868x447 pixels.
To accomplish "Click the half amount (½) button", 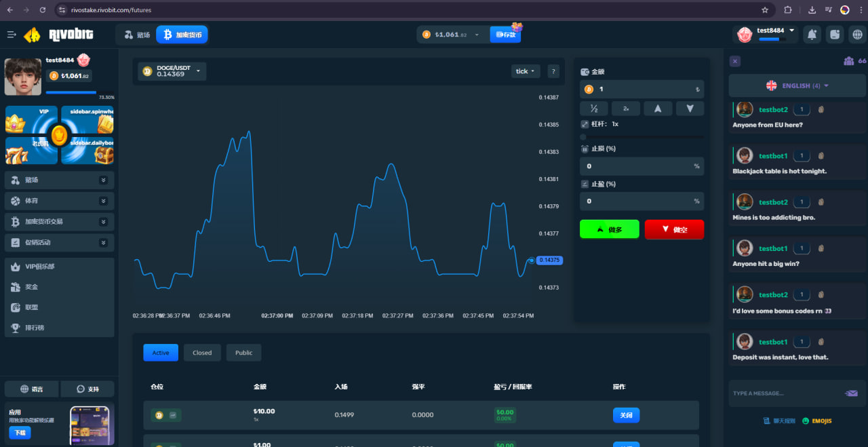I will pyautogui.click(x=594, y=109).
